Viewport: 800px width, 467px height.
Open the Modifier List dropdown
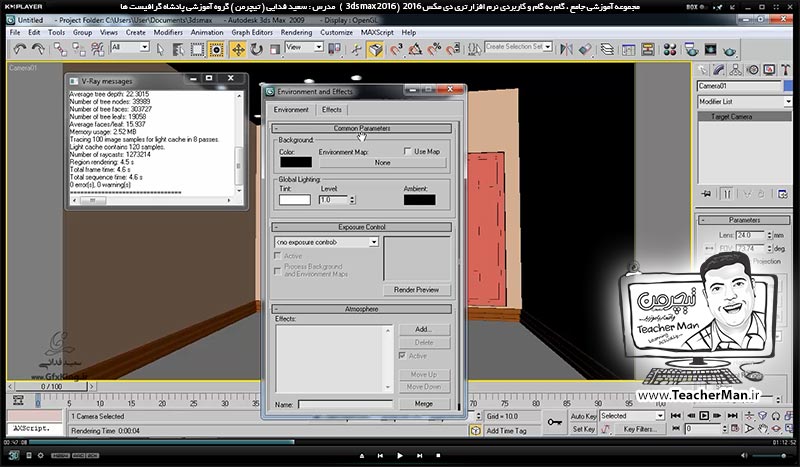[x=788, y=102]
